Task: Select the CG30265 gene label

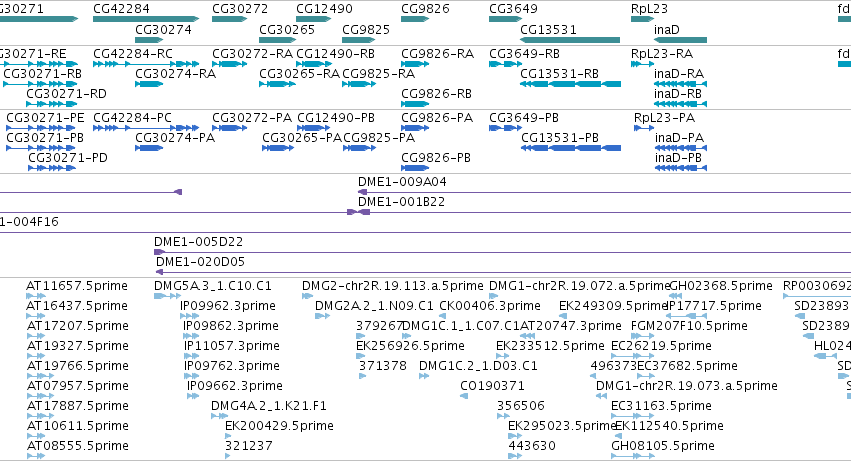Action: point(287,29)
